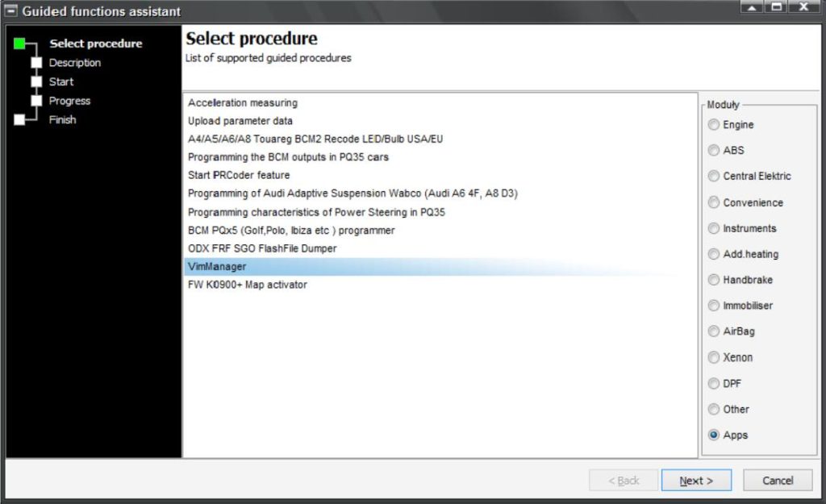Select the Instruments module
Image resolution: width=826 pixels, height=504 pixels.
(x=714, y=228)
